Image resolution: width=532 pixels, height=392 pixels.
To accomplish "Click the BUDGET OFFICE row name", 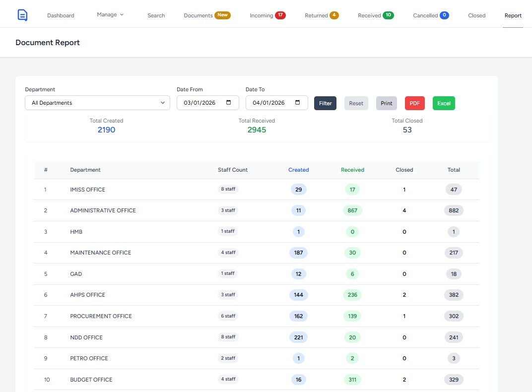I will coord(91,380).
